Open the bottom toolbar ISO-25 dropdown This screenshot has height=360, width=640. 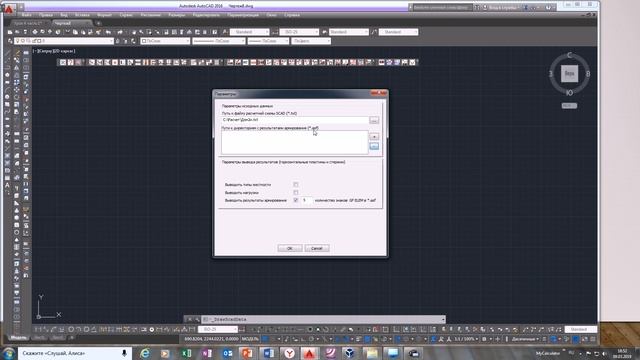pyautogui.click(x=218, y=329)
